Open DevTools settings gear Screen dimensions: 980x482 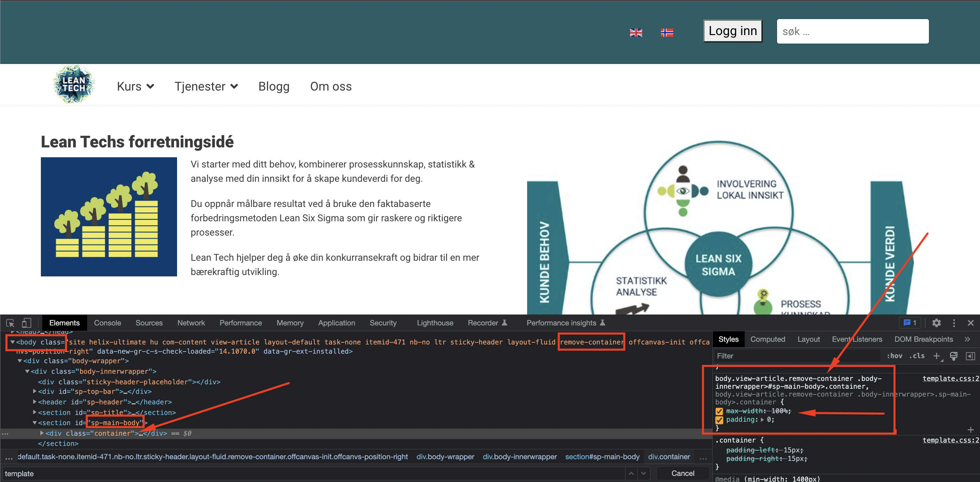(936, 323)
